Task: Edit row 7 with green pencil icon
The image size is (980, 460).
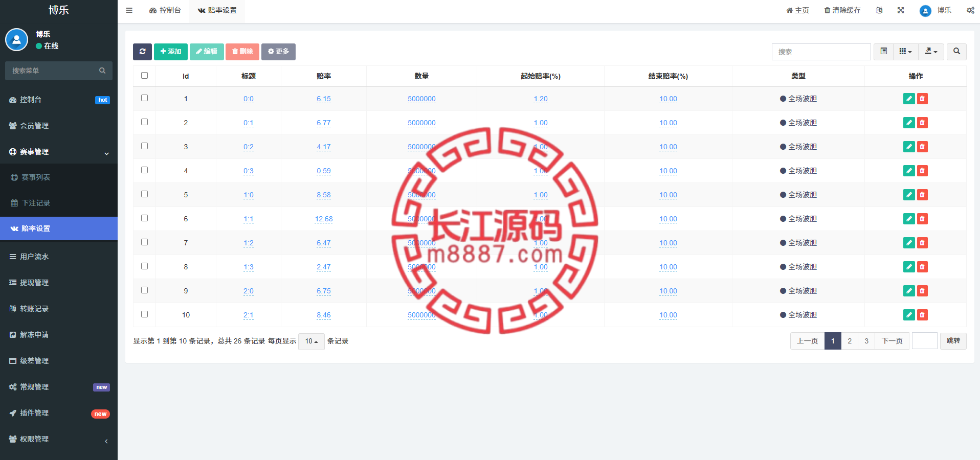Action: click(909, 243)
